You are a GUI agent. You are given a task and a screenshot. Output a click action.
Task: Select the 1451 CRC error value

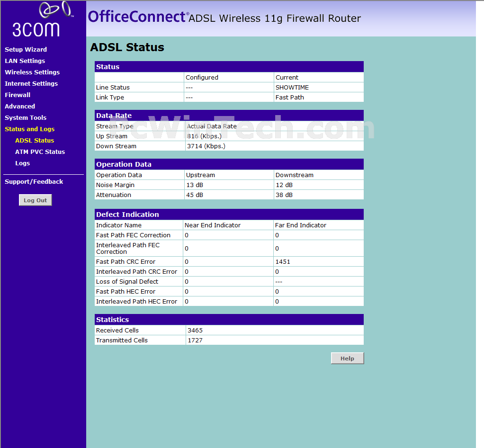point(283,262)
